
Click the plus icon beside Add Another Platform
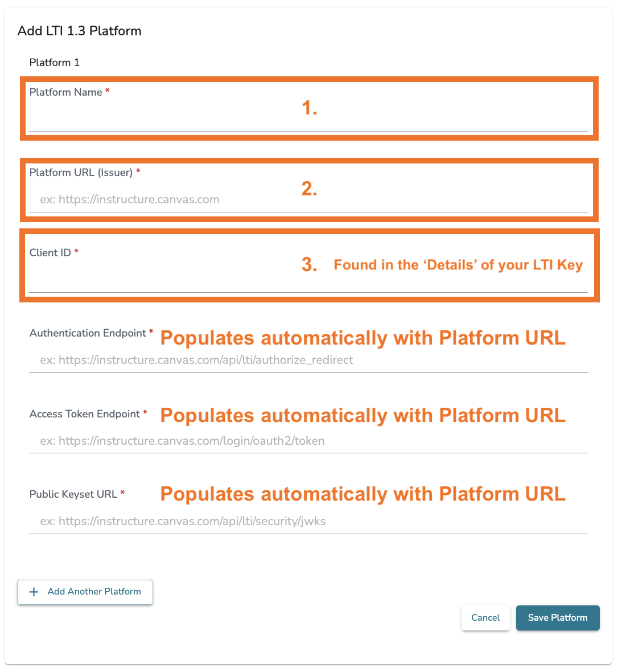[x=34, y=592]
